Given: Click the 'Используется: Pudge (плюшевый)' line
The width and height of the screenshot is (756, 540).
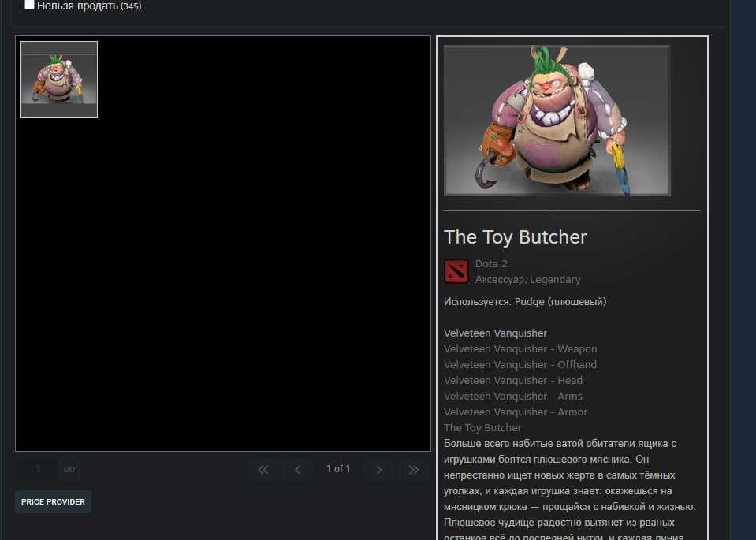Looking at the screenshot, I should pyautogui.click(x=525, y=302).
